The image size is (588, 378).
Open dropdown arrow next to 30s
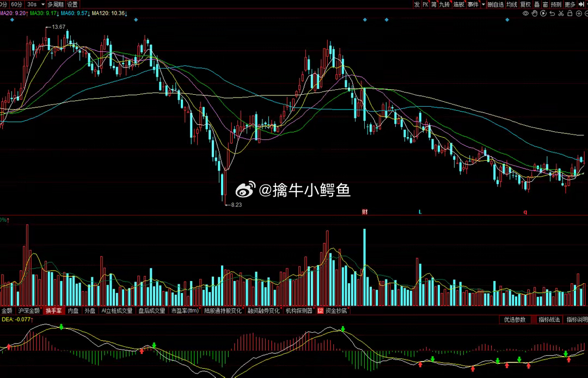click(x=43, y=4)
